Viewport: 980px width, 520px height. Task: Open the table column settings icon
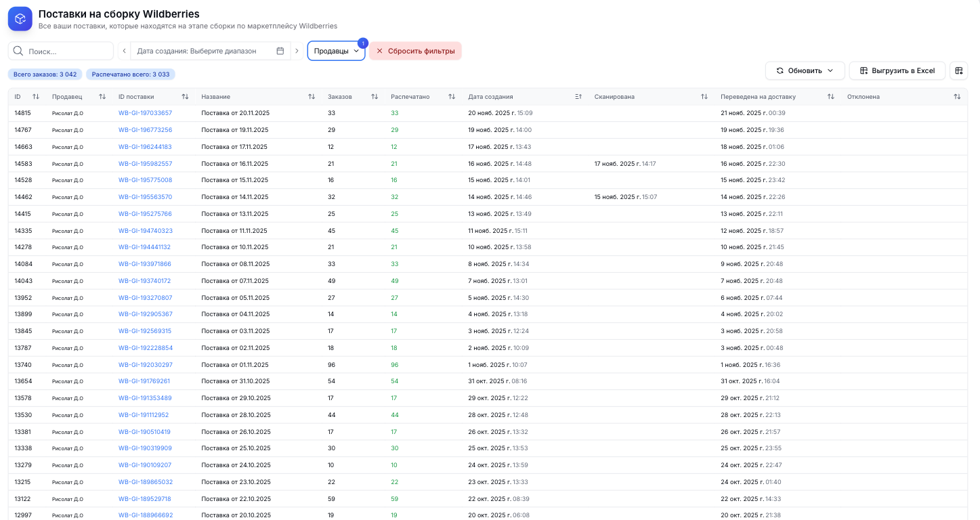(x=958, y=70)
